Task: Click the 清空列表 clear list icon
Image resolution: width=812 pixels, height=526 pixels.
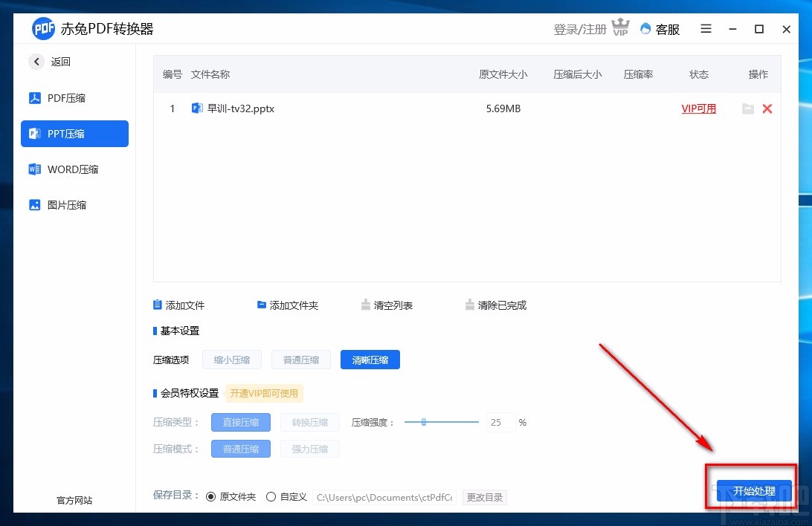Action: [x=366, y=304]
